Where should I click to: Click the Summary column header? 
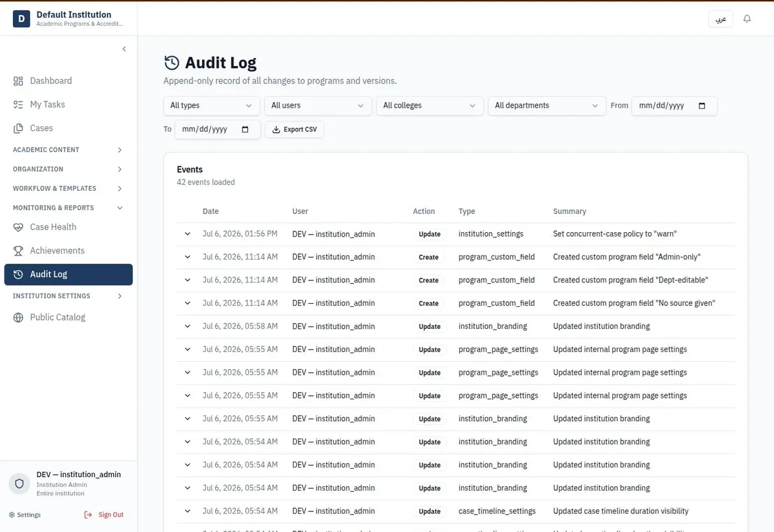click(x=570, y=212)
